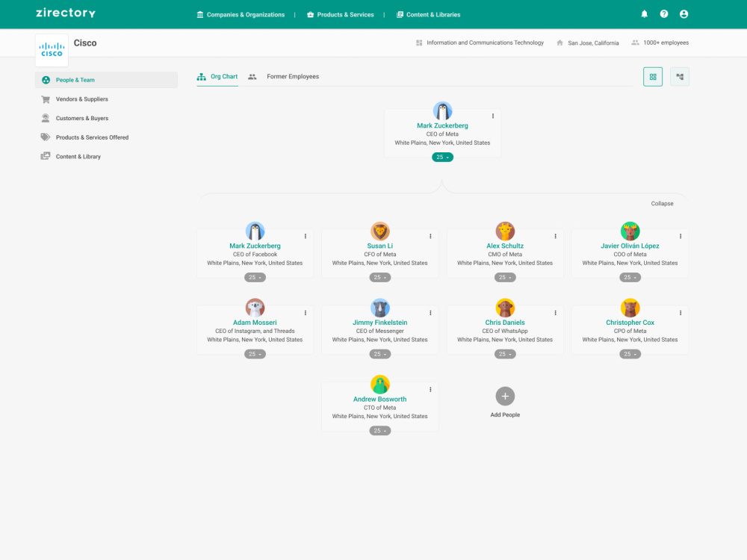
Task: Select the Org Chart tab
Action: [217, 77]
